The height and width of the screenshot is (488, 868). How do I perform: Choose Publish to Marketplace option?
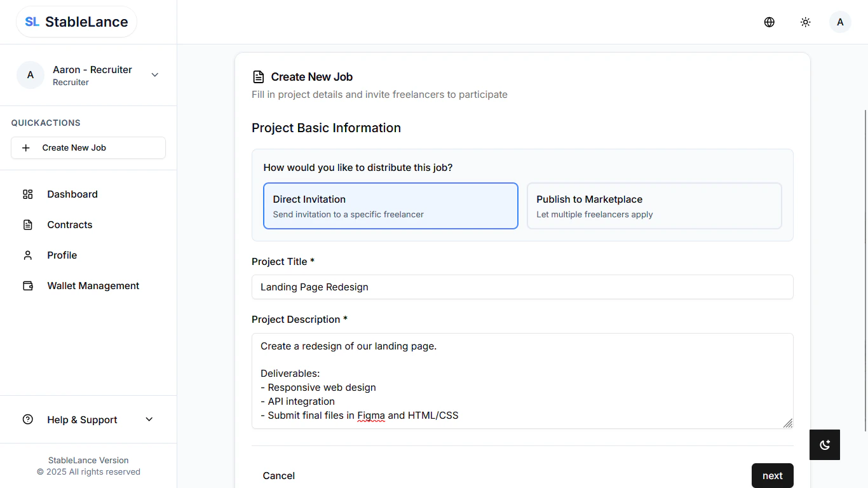pyautogui.click(x=654, y=205)
